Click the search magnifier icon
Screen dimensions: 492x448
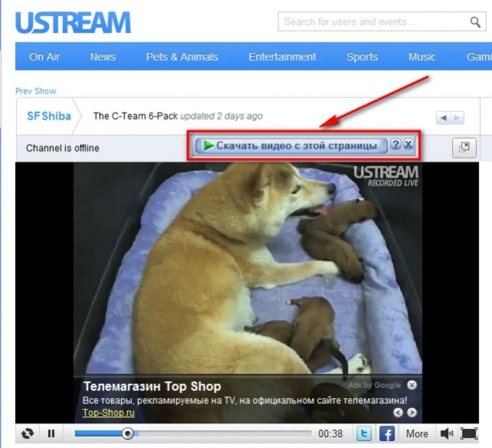pos(475,22)
